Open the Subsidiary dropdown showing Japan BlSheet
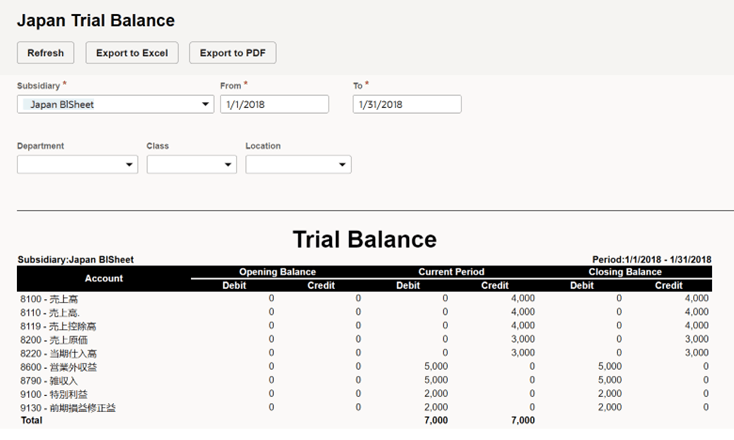 point(115,104)
